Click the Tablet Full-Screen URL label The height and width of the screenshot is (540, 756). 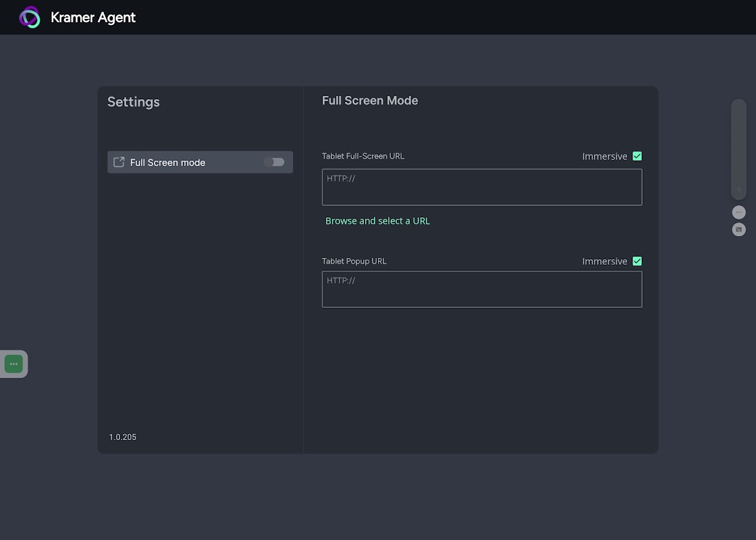tap(363, 156)
